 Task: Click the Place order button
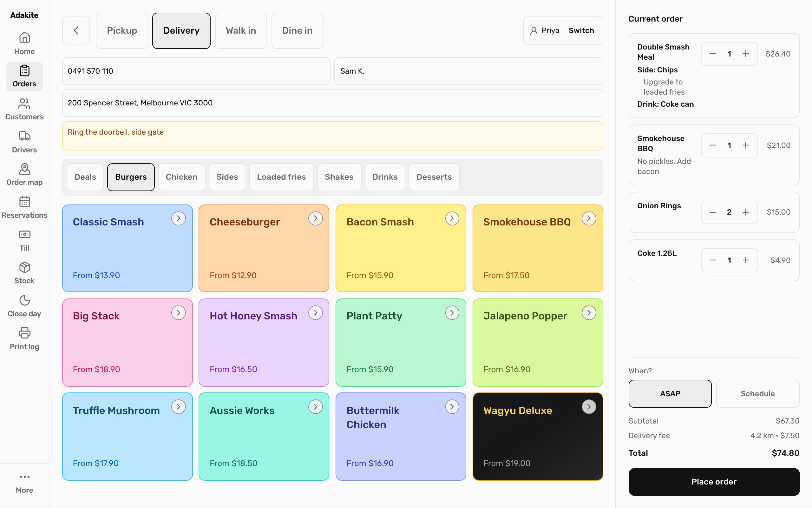click(714, 481)
